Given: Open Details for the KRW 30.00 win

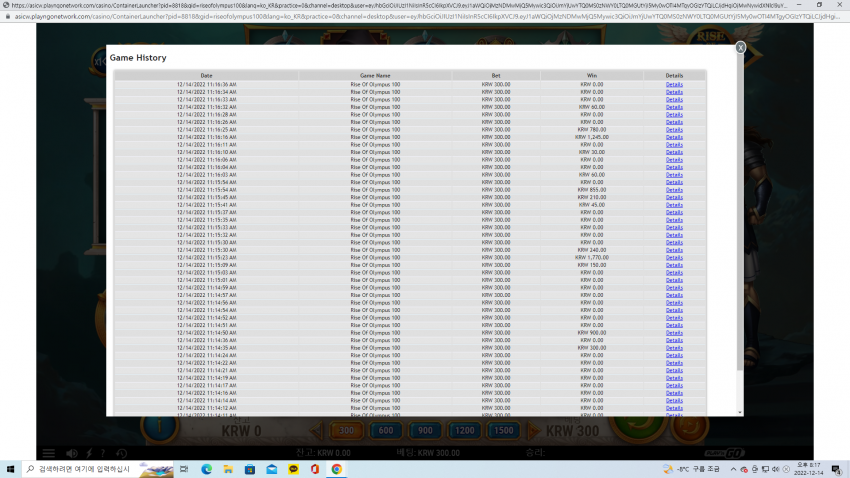Looking at the screenshot, I should (674, 152).
